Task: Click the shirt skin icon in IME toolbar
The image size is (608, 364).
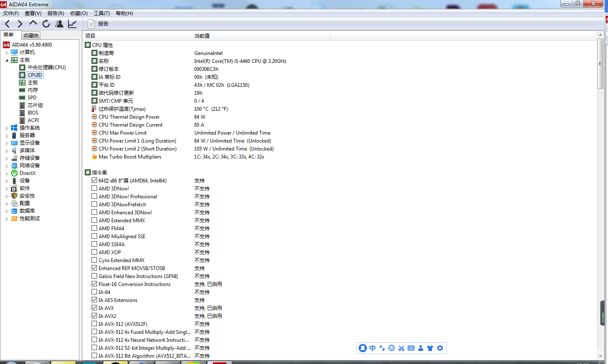Action: click(x=430, y=348)
